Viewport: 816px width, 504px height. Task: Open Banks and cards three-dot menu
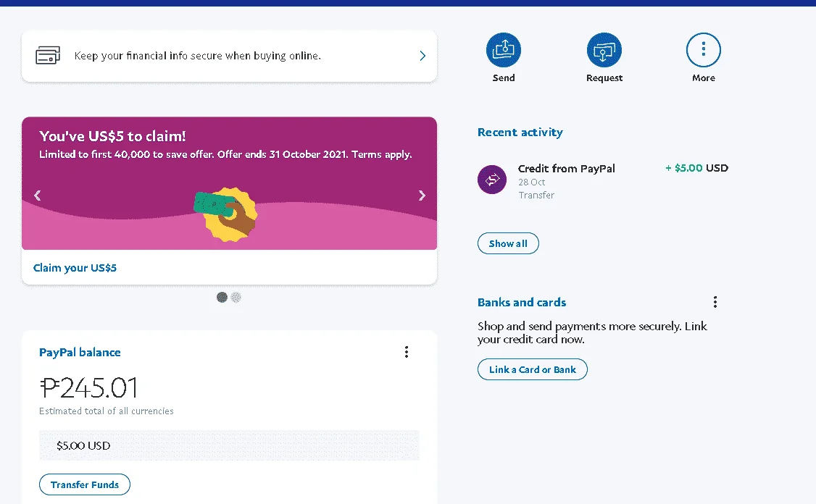point(715,302)
